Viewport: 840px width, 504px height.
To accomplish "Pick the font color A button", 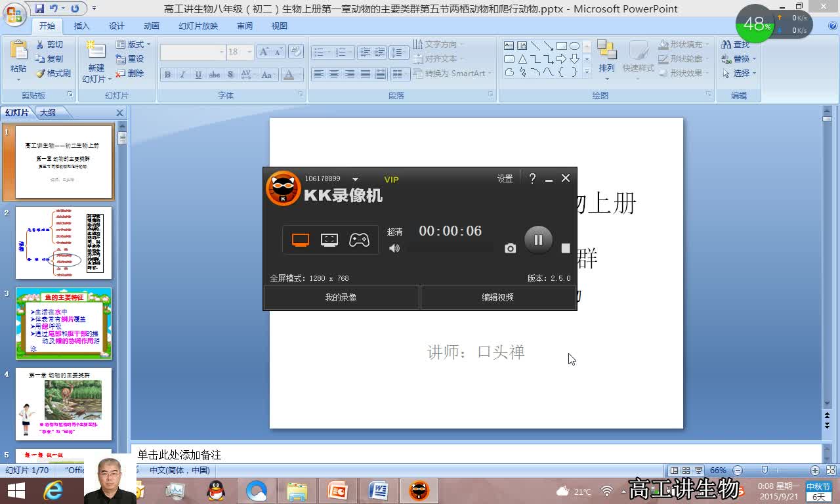I will click(289, 75).
